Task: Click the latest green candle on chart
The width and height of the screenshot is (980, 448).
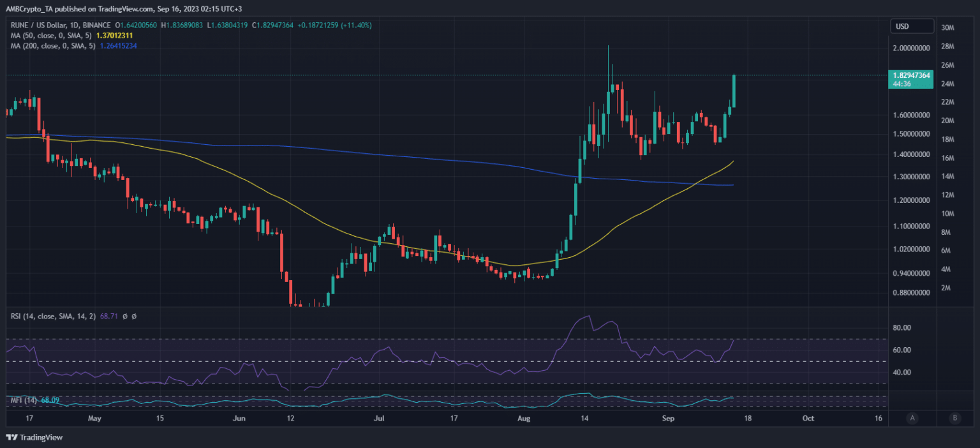Action: 734,91
